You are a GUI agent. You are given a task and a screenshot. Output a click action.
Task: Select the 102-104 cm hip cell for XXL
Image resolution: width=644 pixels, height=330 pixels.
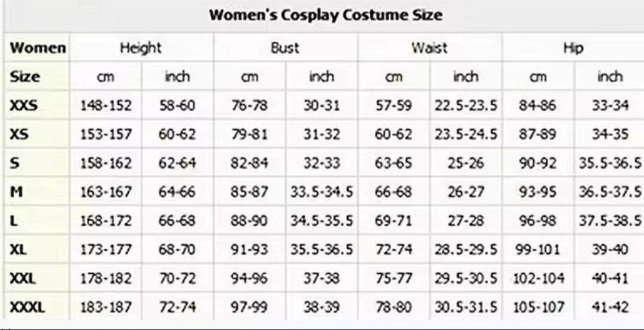pos(538,279)
